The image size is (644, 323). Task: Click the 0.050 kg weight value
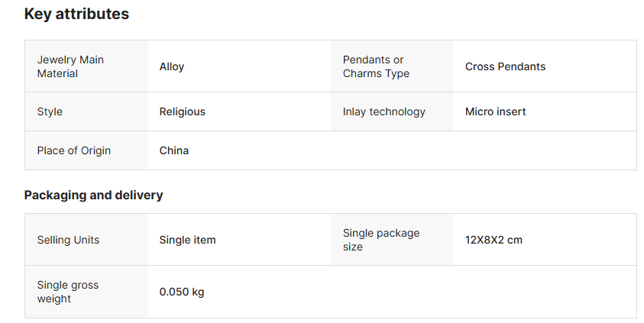tap(182, 292)
